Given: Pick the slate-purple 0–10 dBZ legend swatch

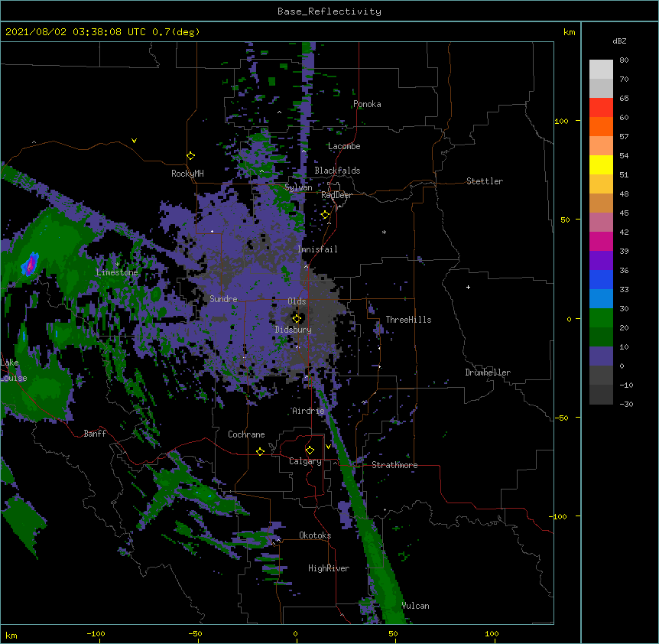Looking at the screenshot, I should click(601, 356).
